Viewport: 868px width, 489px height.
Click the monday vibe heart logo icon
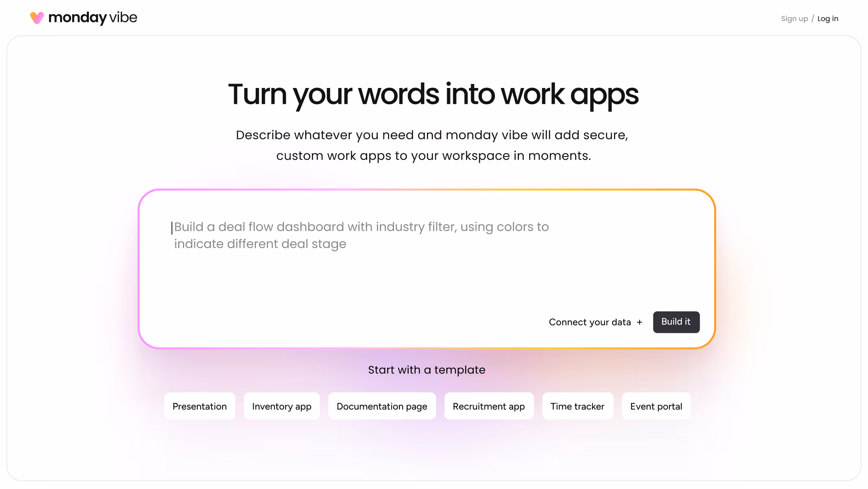pos(37,18)
